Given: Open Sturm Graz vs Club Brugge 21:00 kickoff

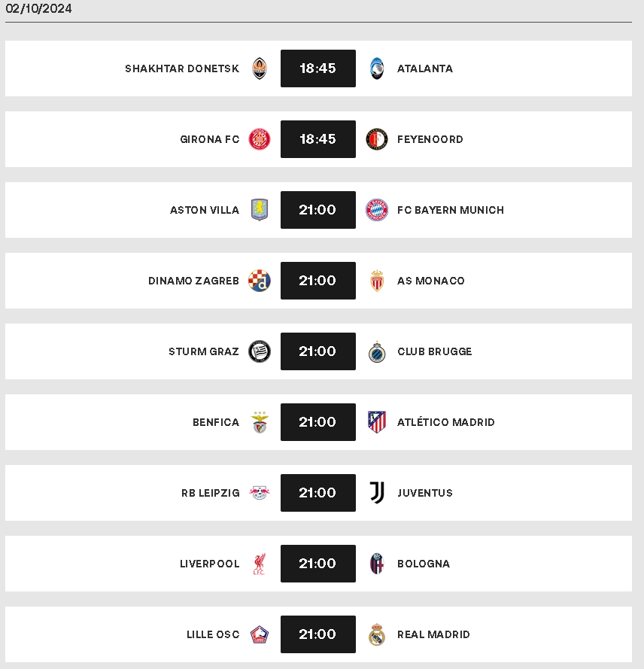Looking at the screenshot, I should coord(318,351).
